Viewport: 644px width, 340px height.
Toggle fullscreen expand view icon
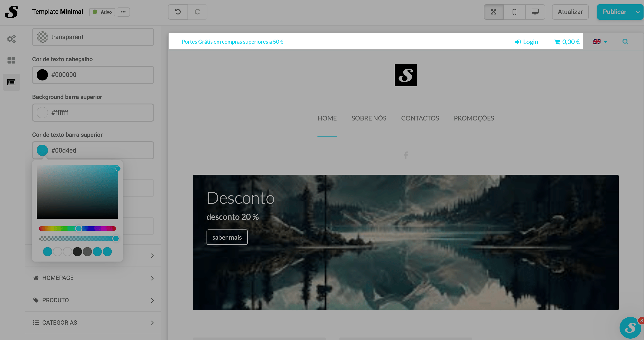[493, 12]
